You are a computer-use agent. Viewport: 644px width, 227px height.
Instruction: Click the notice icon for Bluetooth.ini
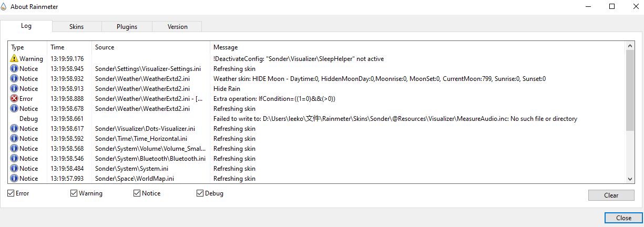pyautogui.click(x=14, y=158)
